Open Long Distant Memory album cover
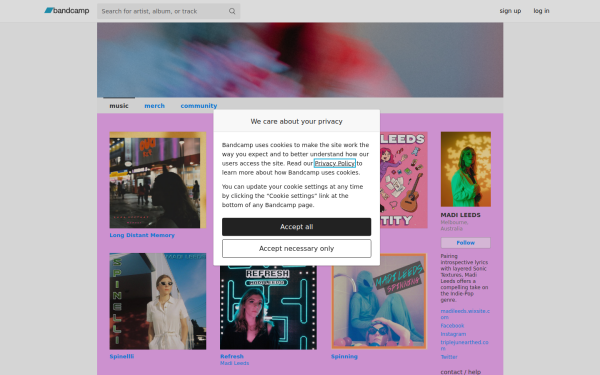 (x=158, y=180)
